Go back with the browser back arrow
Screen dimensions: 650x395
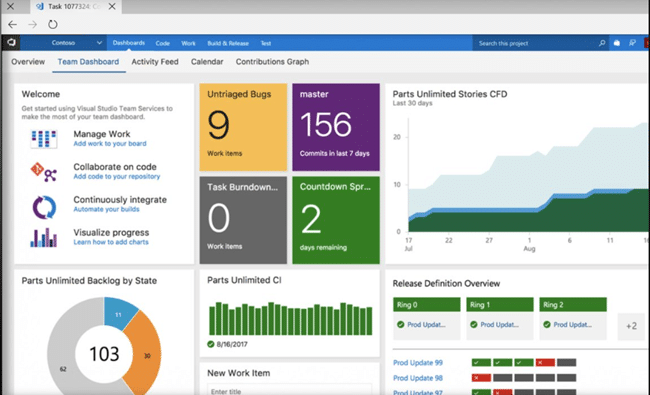point(12,24)
